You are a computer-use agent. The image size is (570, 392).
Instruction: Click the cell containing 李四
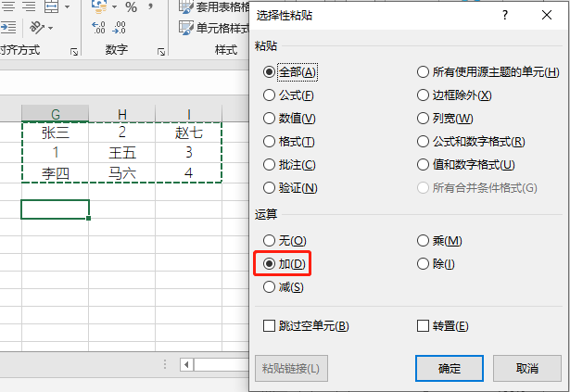[x=56, y=172]
